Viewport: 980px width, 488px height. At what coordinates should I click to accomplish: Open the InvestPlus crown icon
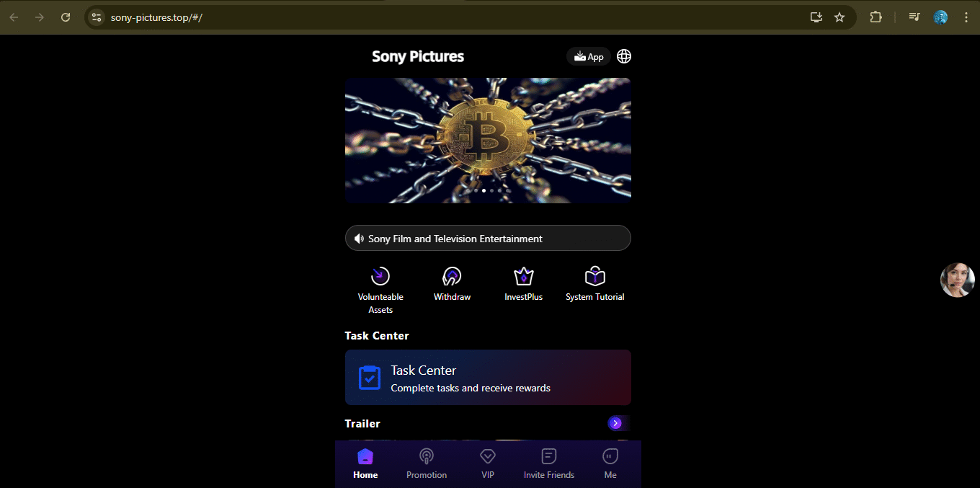523,277
